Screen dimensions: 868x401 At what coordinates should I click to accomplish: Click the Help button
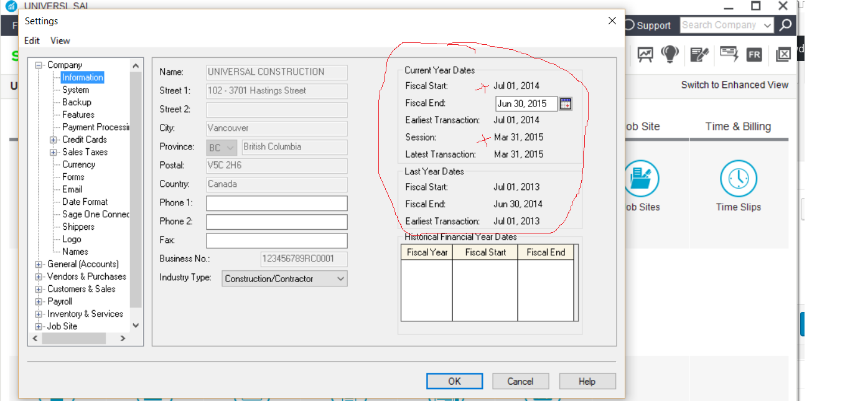pyautogui.click(x=587, y=381)
